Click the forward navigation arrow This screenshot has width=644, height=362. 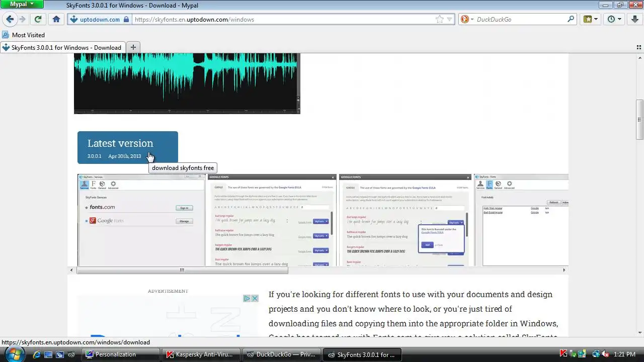[x=23, y=19]
